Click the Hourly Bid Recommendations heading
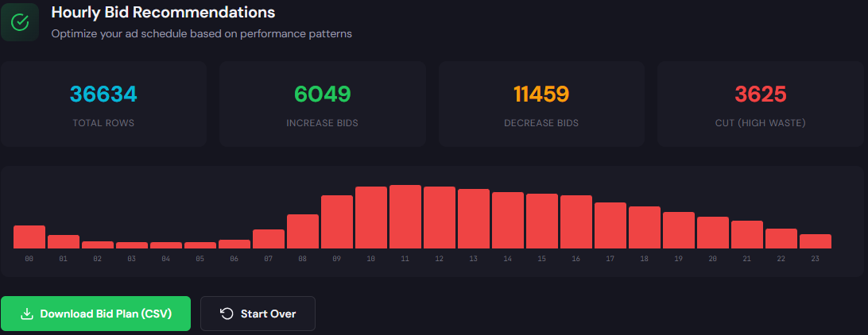Screen dimensions: 868x335 pyautogui.click(x=163, y=13)
